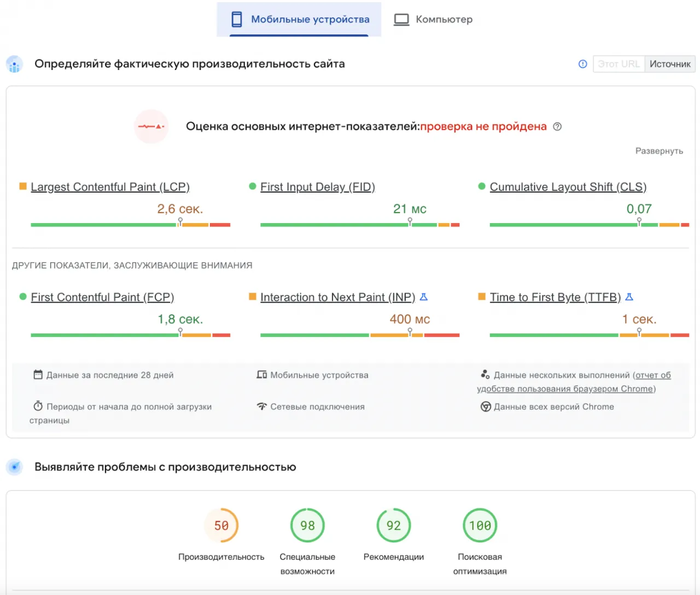Screen dimensions: 700x595
Task: Click the green dot marker beside CLS
Action: [482, 186]
